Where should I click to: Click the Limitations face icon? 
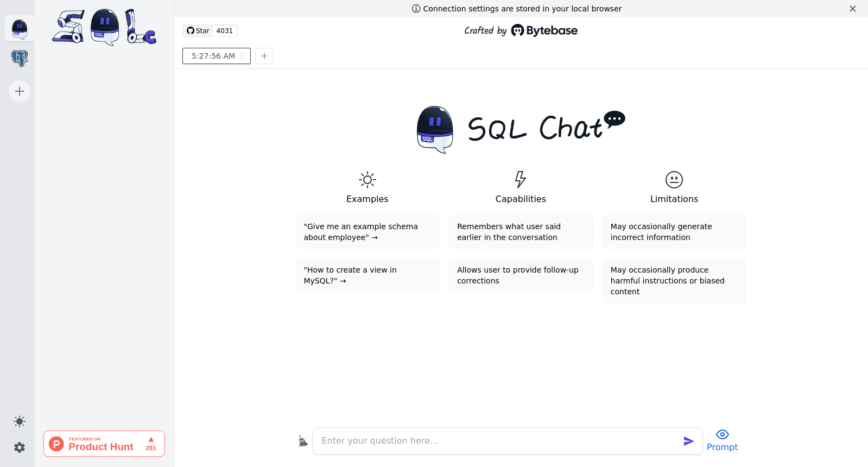point(674,180)
